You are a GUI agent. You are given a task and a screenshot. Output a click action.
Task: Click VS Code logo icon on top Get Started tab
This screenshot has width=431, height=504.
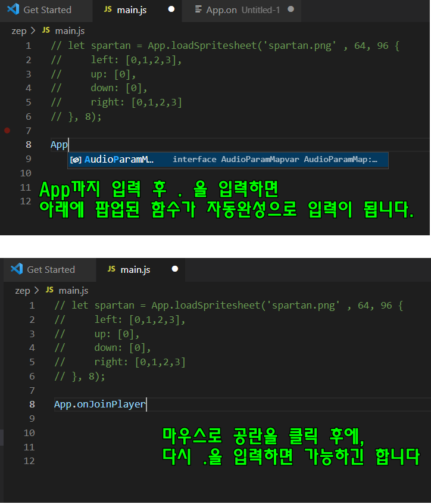[13, 9]
